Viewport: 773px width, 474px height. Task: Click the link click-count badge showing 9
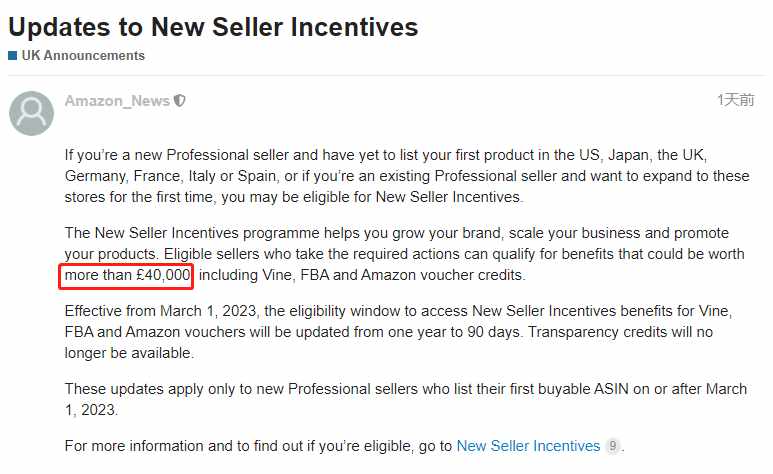click(x=612, y=446)
